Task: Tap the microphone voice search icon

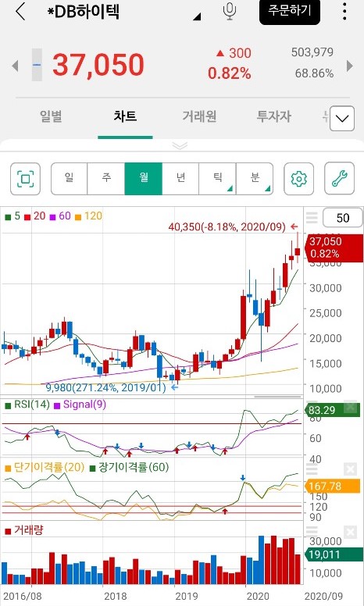Action: tap(230, 11)
